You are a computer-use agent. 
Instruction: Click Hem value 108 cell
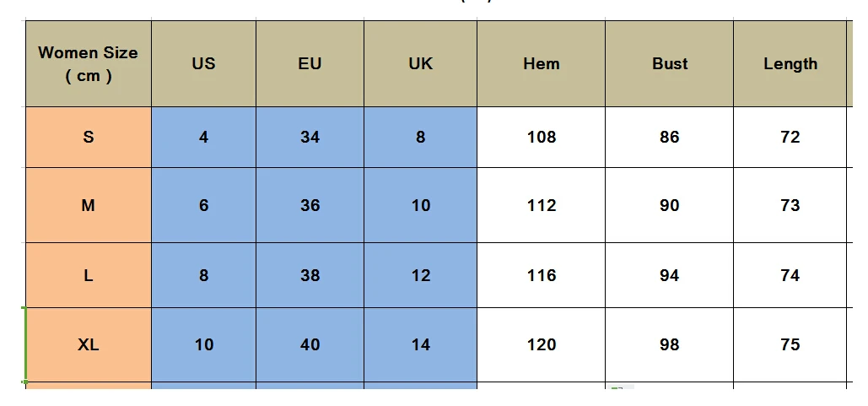[541, 137]
